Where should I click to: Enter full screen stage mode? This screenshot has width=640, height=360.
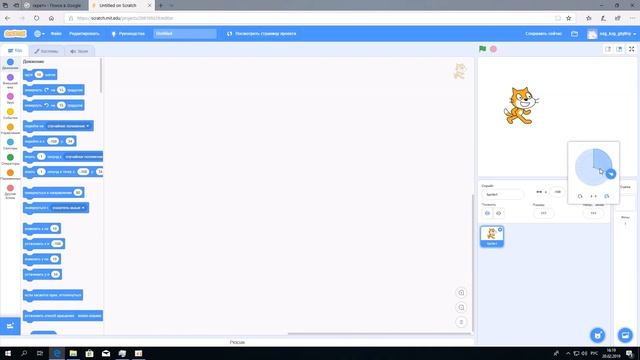coord(631,49)
